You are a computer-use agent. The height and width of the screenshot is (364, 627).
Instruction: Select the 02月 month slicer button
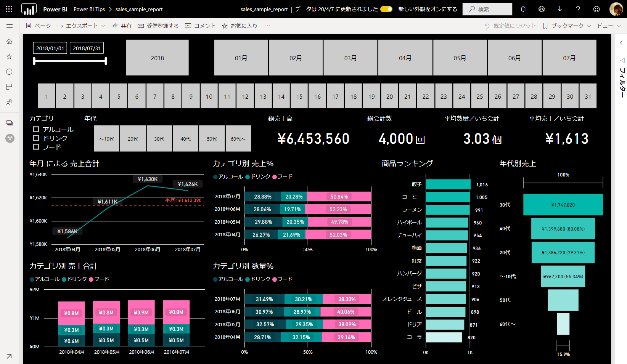[296, 58]
